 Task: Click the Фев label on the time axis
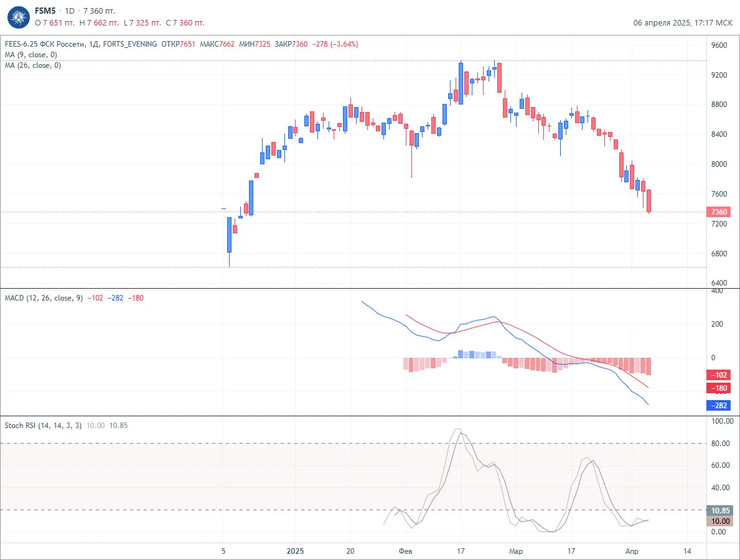pos(405,551)
